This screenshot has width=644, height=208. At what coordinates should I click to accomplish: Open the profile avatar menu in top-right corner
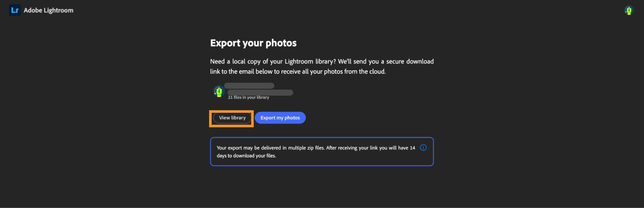(x=629, y=10)
